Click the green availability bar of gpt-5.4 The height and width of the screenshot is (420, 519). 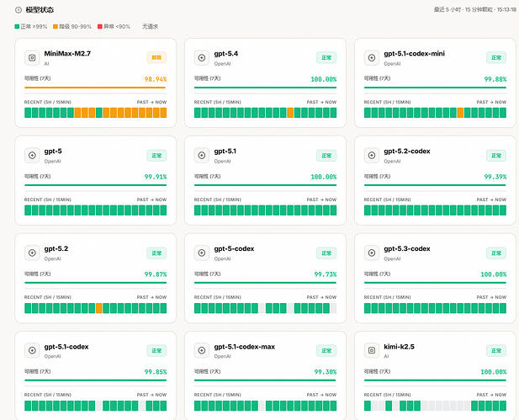pos(265,88)
